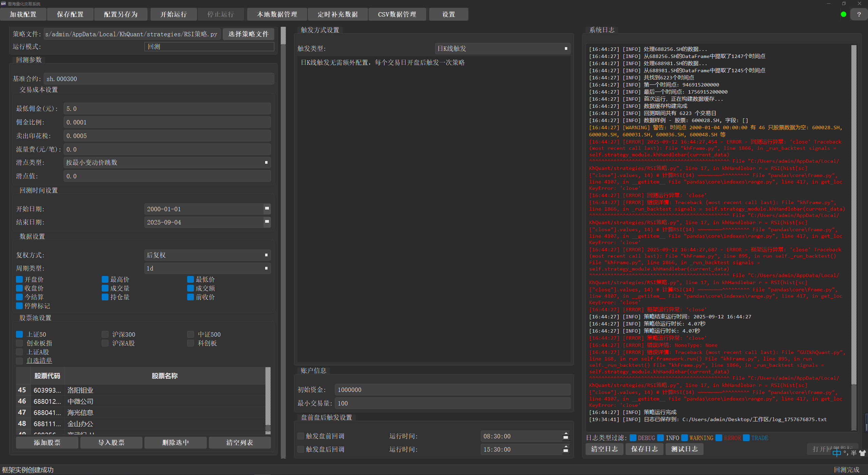Open end date calendar picker
Image resolution: width=868 pixels, height=475 pixels.
[267, 222]
